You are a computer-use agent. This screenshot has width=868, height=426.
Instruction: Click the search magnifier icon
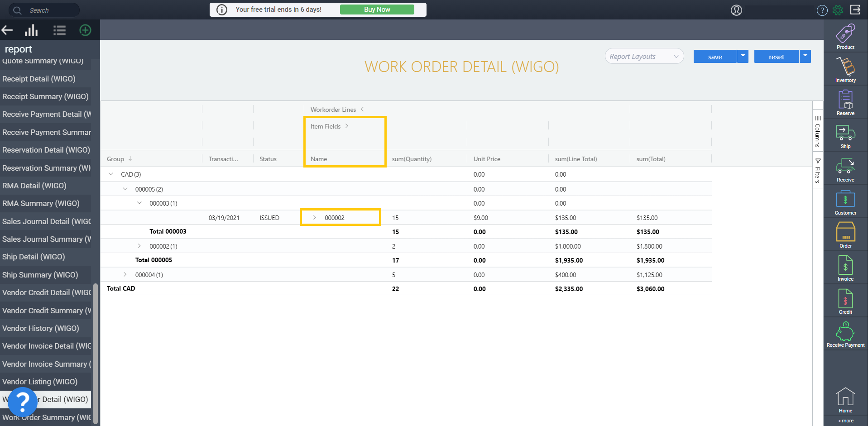(x=17, y=10)
